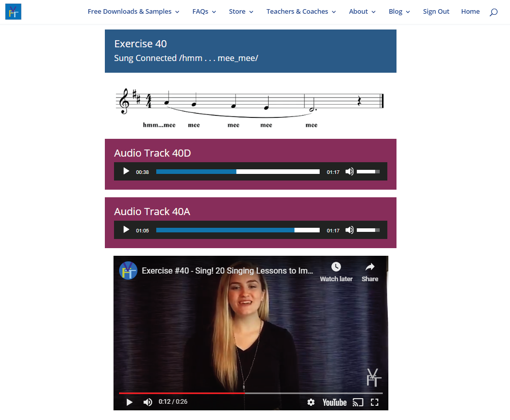Click the site logo in the header

tap(13, 12)
